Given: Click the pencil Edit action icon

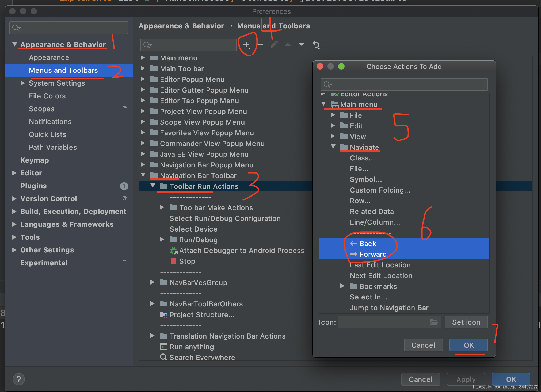Looking at the screenshot, I should [x=274, y=44].
